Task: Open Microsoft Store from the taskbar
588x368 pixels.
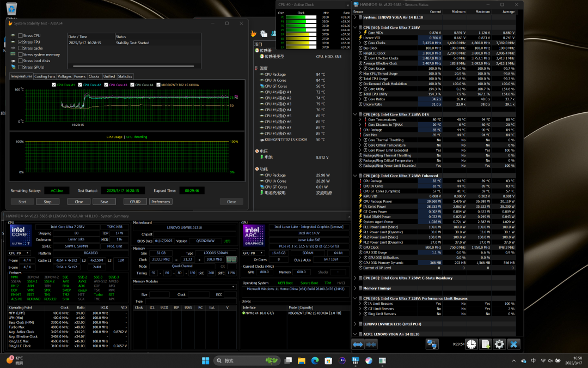Action: click(328, 360)
